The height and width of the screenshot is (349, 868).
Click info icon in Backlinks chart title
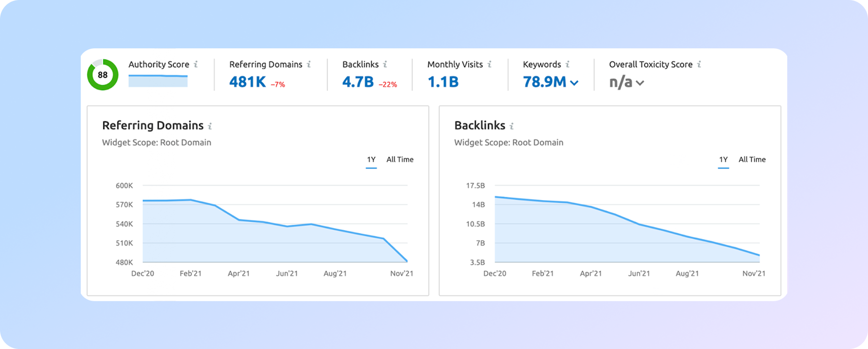[512, 126]
